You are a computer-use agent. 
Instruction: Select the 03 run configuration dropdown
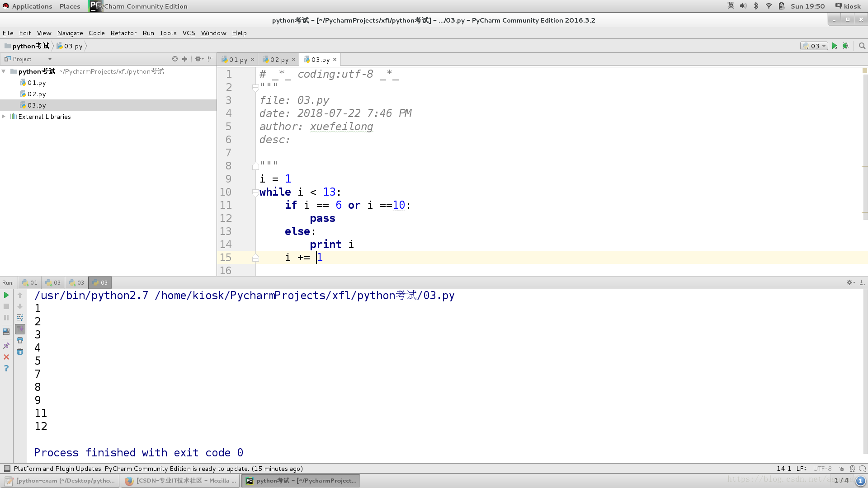point(814,45)
